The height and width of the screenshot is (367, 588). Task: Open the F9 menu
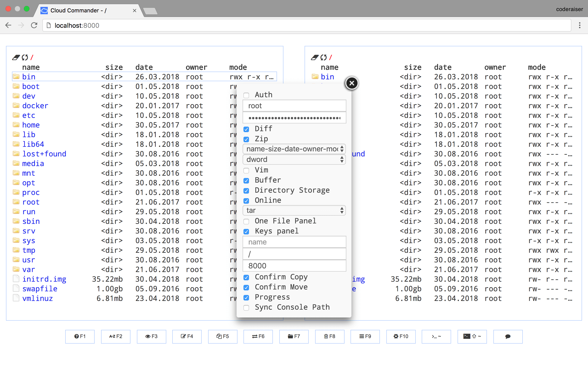[x=365, y=336]
